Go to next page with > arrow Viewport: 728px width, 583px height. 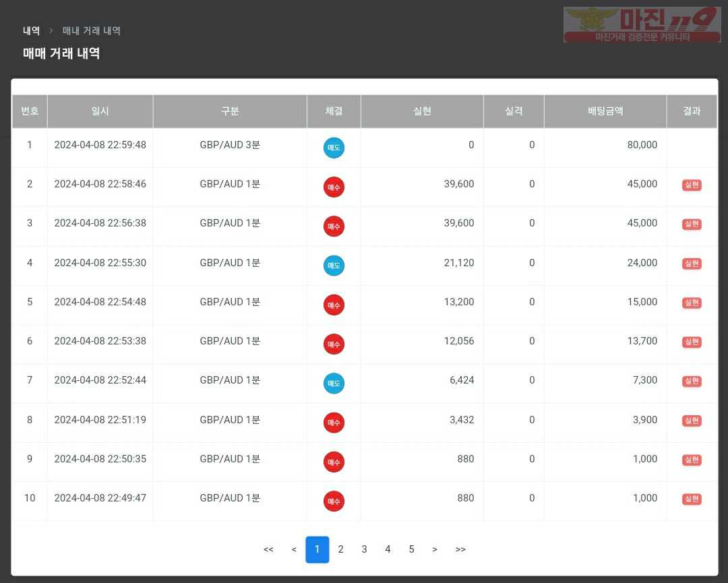(x=435, y=549)
